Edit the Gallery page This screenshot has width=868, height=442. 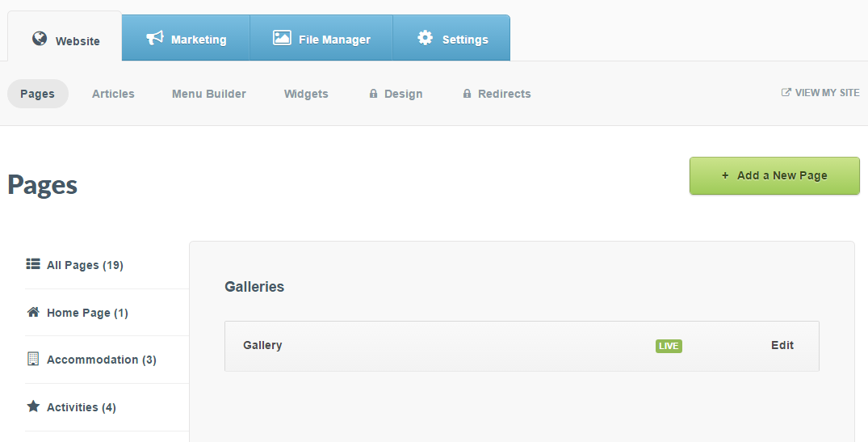pos(782,345)
